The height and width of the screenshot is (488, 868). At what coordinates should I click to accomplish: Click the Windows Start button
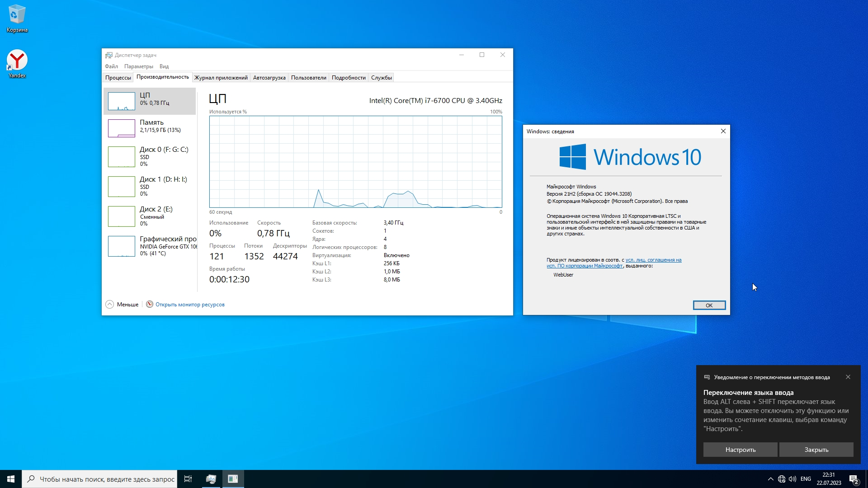click(x=11, y=479)
